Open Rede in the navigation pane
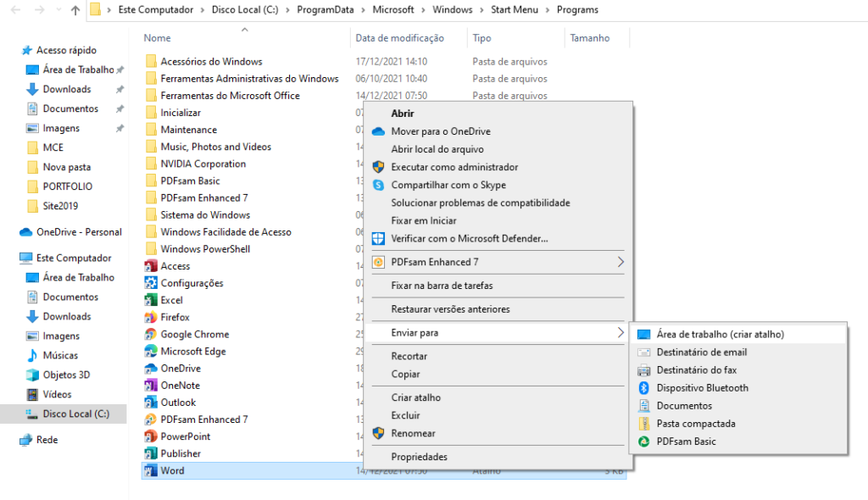868x500 pixels. coord(47,440)
